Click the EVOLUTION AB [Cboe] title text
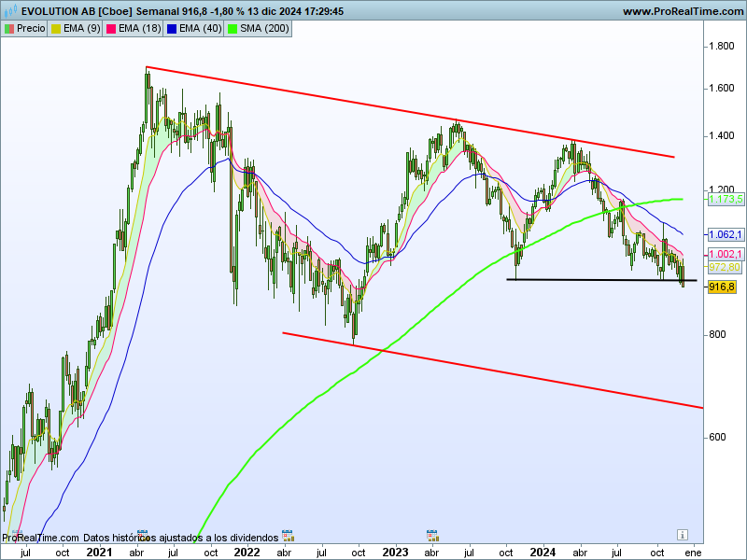 [x=77, y=11]
